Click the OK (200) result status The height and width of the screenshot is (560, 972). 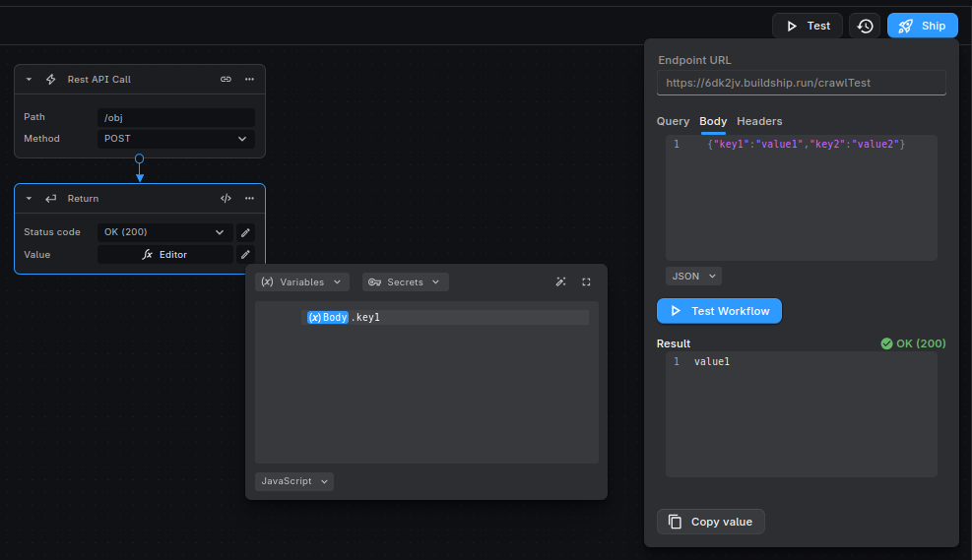tap(913, 343)
